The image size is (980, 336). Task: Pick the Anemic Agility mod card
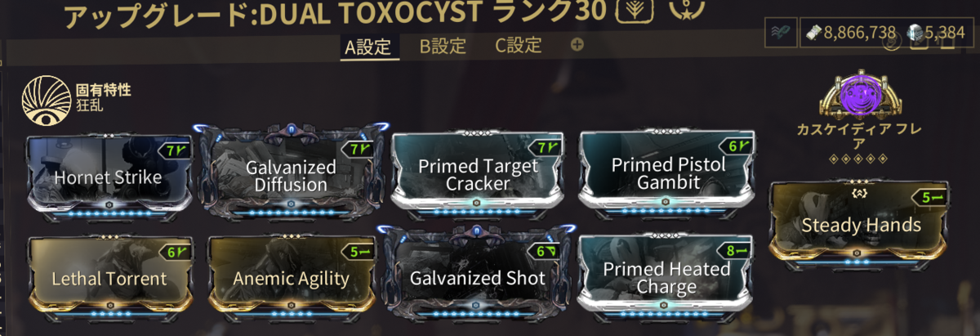click(x=292, y=278)
